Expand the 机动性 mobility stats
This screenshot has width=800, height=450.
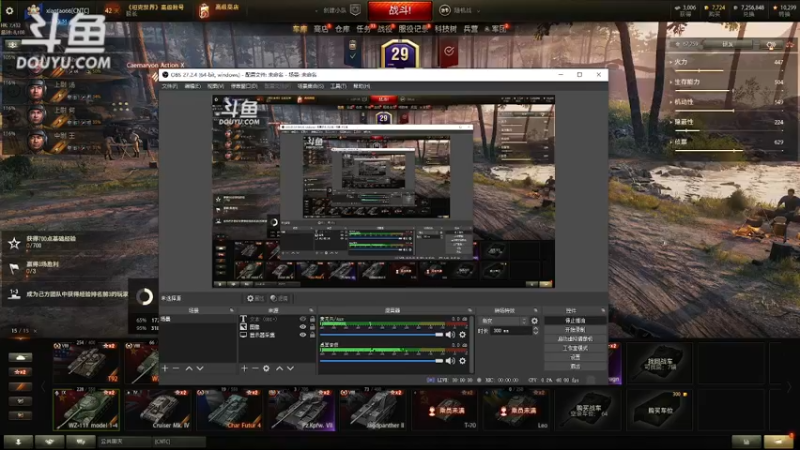tap(683, 102)
